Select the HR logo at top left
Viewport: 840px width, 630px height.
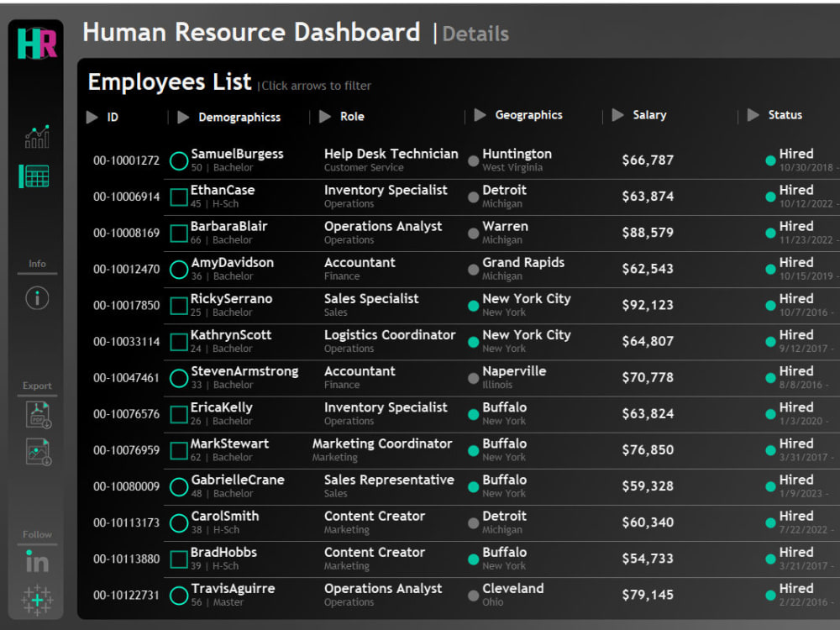point(36,42)
